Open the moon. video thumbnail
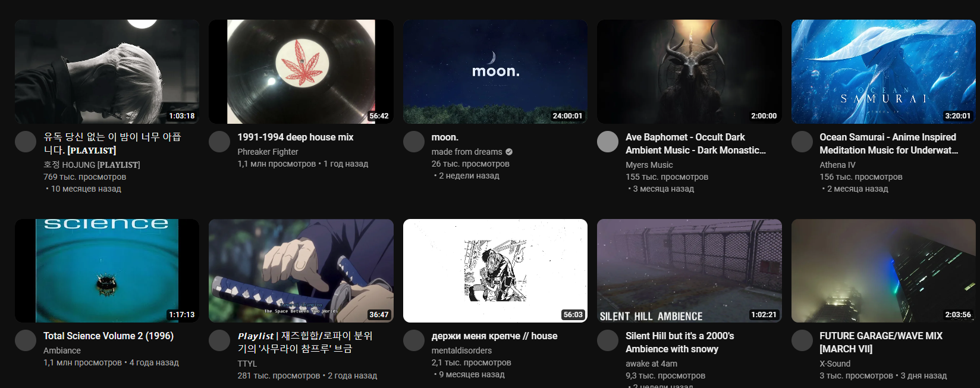 coord(495,71)
